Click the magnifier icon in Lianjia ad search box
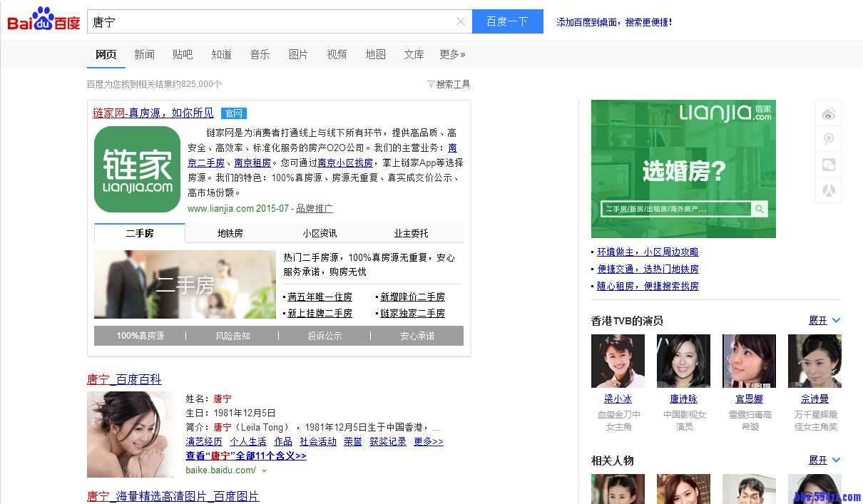Viewport: 863px width, 504px height. [759, 209]
